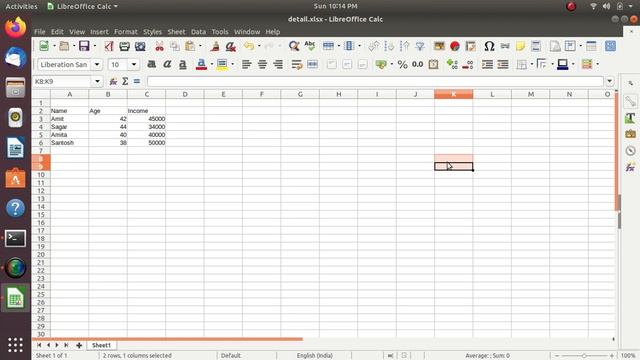The height and width of the screenshot is (360, 640).
Task: Open the Name Box dropdown arrow
Action: 97,81
